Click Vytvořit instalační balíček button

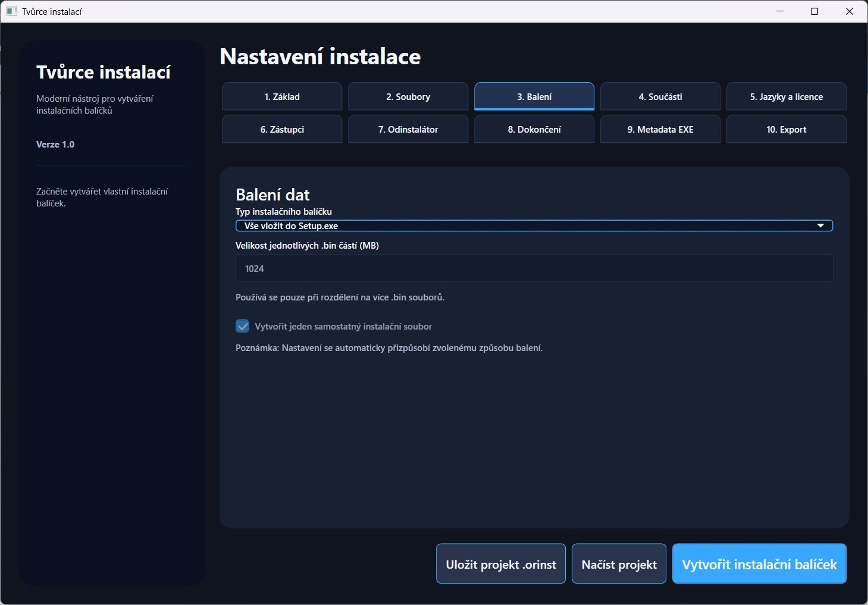(x=759, y=564)
